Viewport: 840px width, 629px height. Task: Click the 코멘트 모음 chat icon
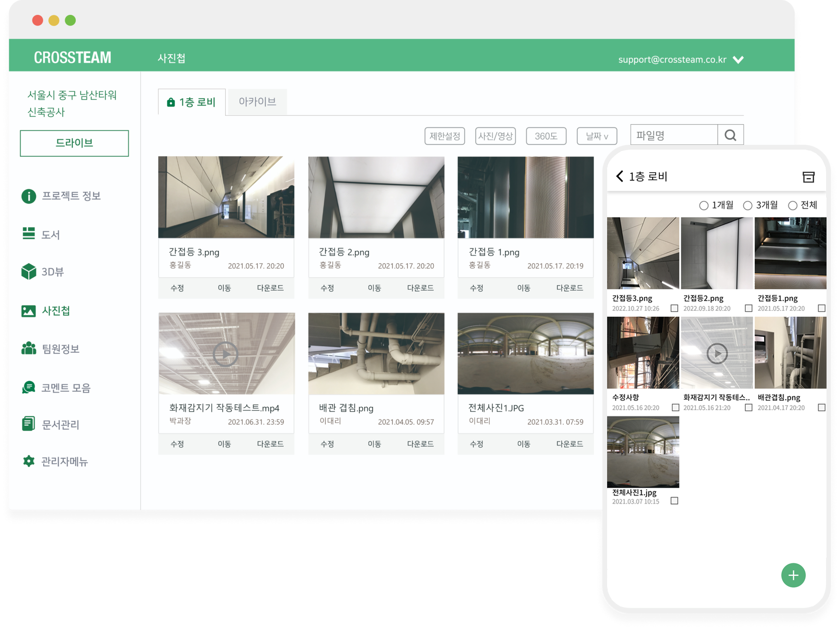[29, 387]
